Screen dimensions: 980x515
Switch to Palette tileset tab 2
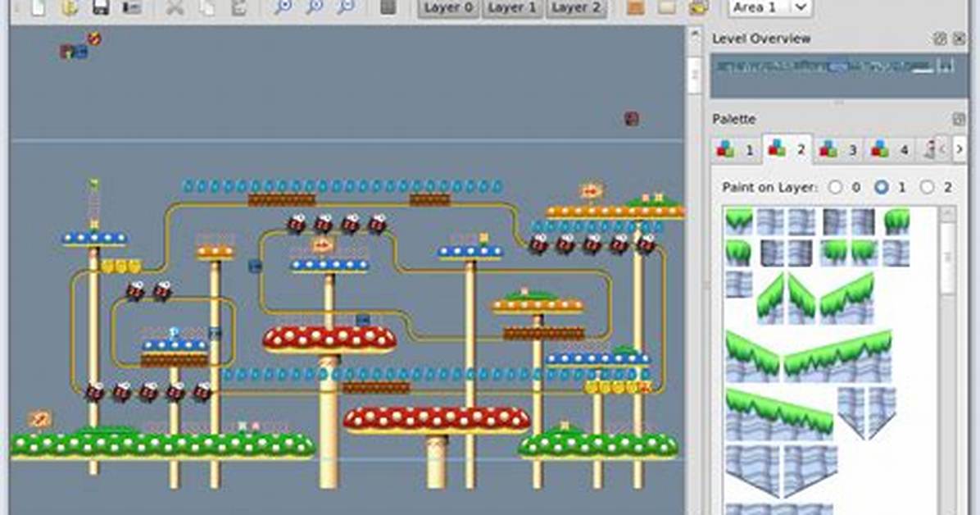[787, 148]
